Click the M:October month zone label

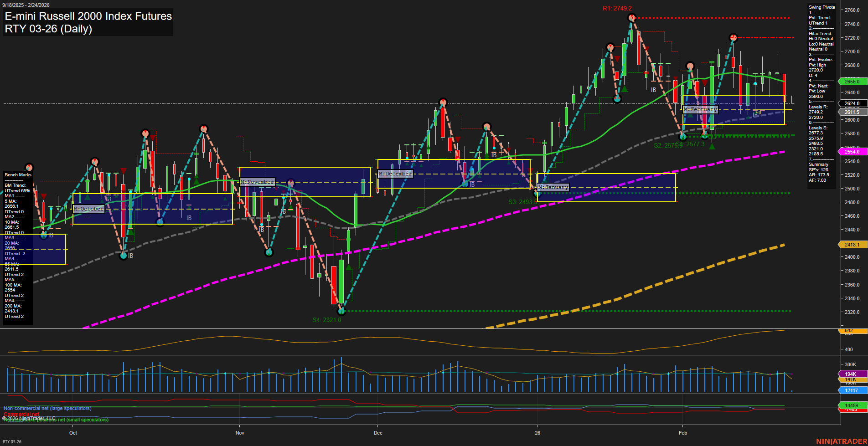coord(89,209)
